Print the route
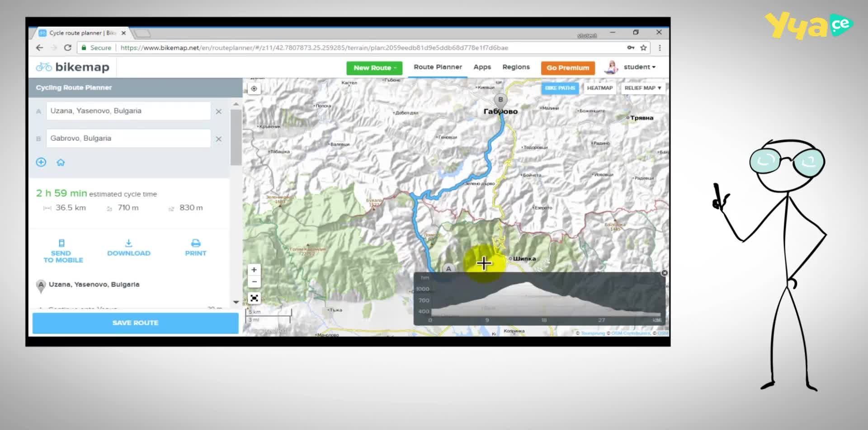This screenshot has width=868, height=430. pyautogui.click(x=196, y=248)
